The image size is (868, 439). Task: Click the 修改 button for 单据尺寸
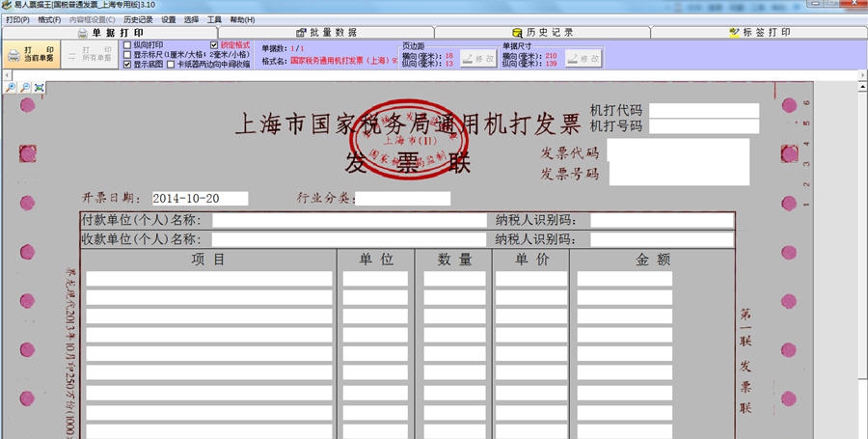click(583, 59)
